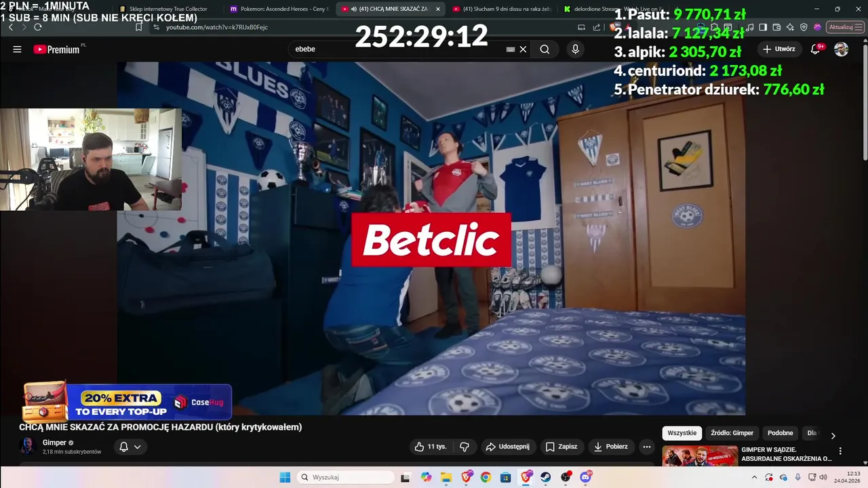
Task: Open Brave playlist music note icon
Action: tap(749, 27)
